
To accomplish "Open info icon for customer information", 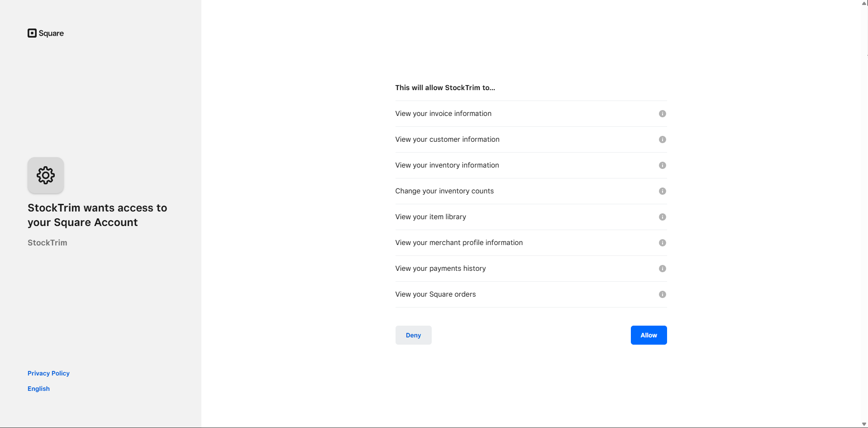I will tap(662, 139).
